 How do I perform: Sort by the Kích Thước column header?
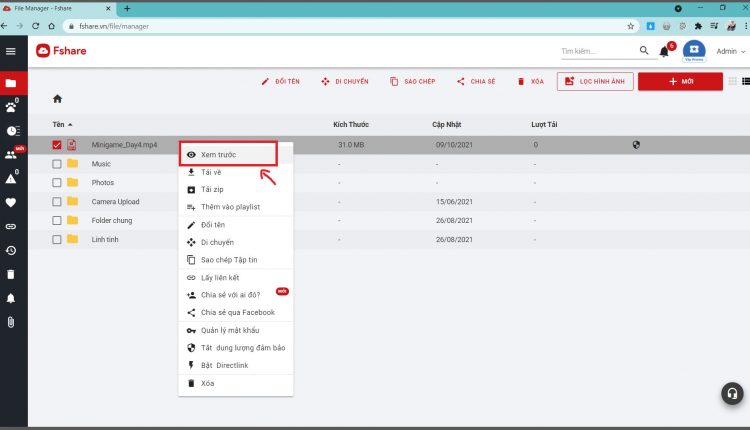[x=351, y=124]
